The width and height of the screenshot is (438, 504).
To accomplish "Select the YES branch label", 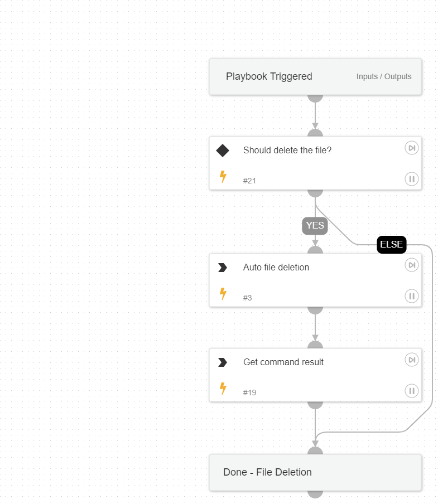I will pos(315,226).
